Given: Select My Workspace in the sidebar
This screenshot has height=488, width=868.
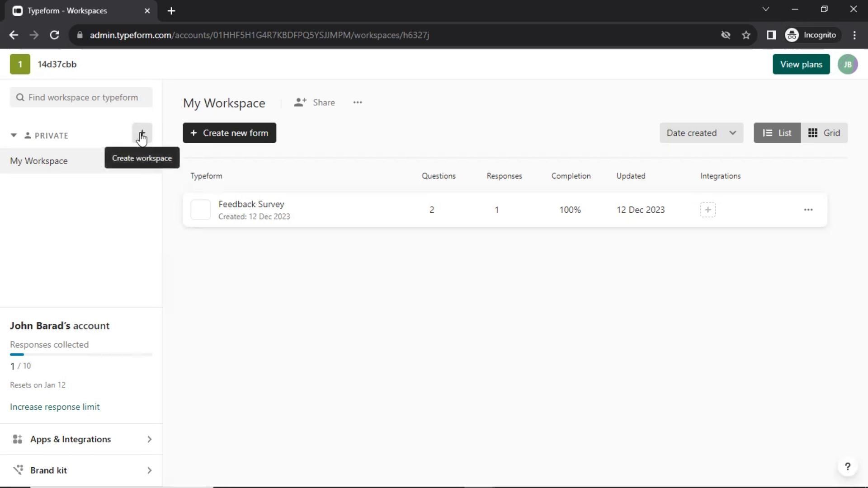Looking at the screenshot, I should click(x=39, y=161).
